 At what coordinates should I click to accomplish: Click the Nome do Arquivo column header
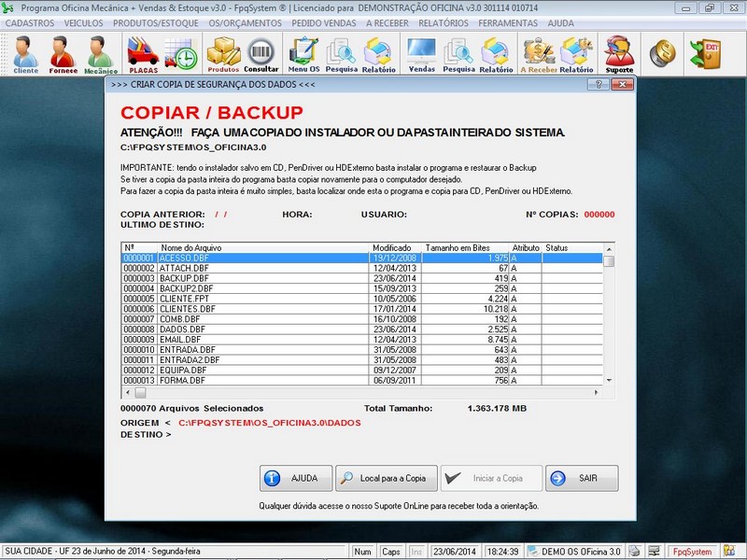[x=263, y=248]
